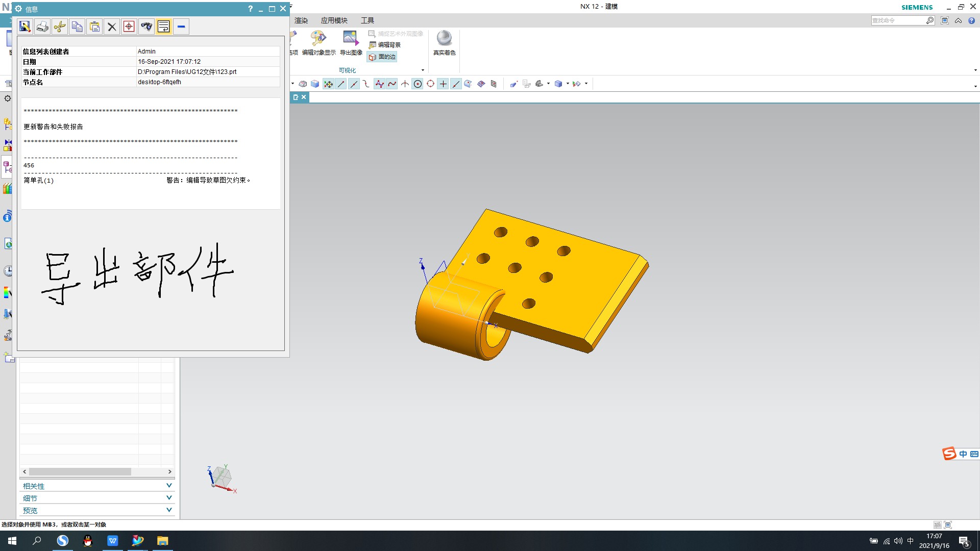Open the dropdown beside blue cube icon
This screenshot has height=551, width=980.
point(568,84)
